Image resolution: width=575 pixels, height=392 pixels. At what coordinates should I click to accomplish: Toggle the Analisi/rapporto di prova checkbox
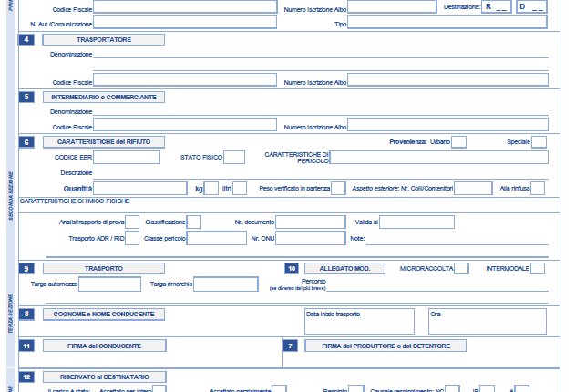tap(132, 222)
